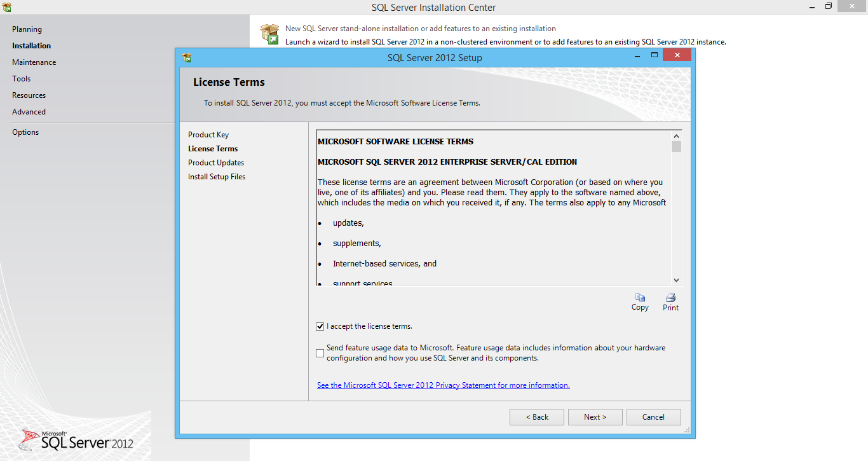Enable Send feature usage data to Microsoft

[320, 353]
